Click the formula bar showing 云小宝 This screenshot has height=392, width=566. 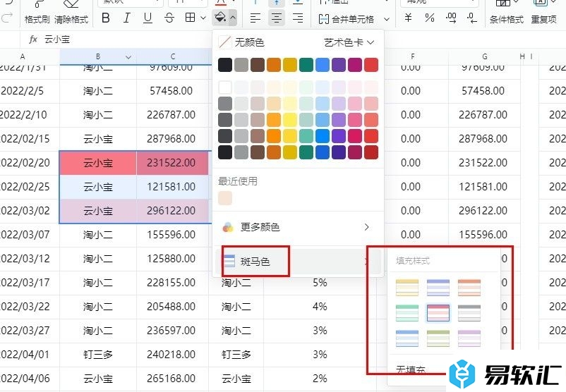pos(57,39)
